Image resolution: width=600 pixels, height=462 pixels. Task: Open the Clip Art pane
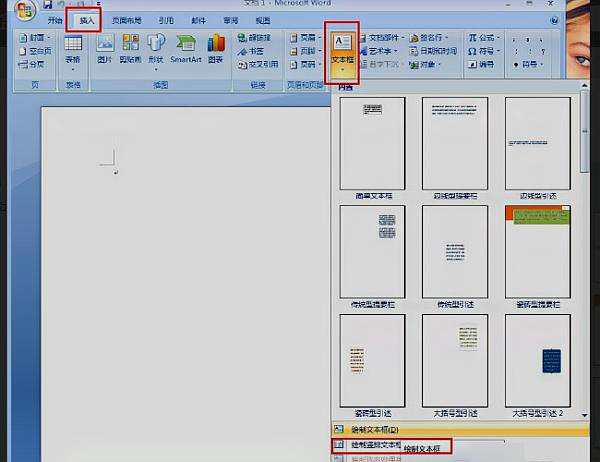tap(130, 49)
